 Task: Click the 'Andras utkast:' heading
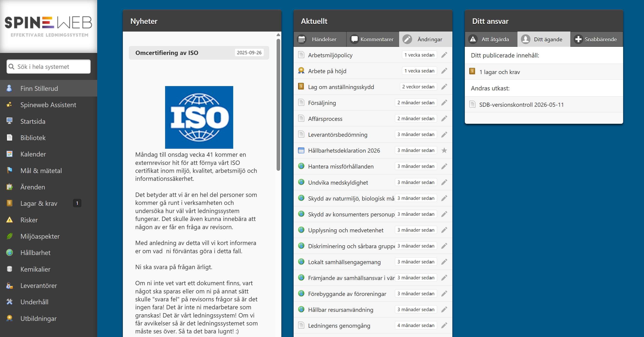tap(490, 88)
